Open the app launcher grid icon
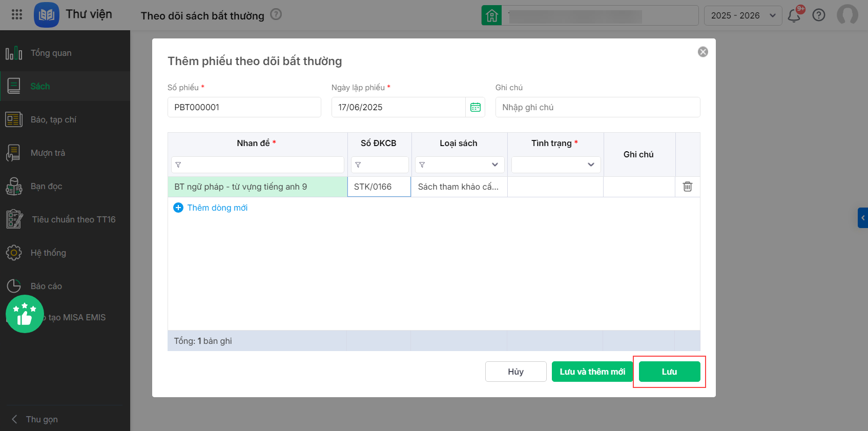This screenshot has height=431, width=868. click(x=17, y=14)
